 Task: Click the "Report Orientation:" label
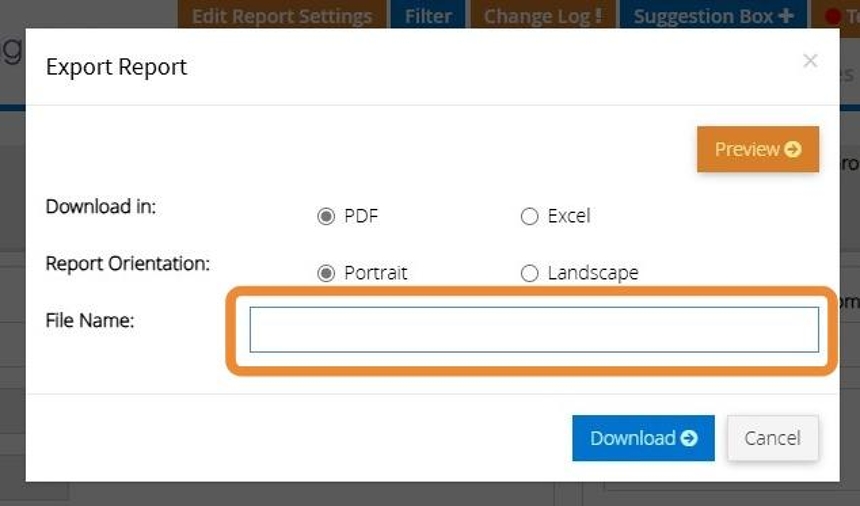point(128,264)
